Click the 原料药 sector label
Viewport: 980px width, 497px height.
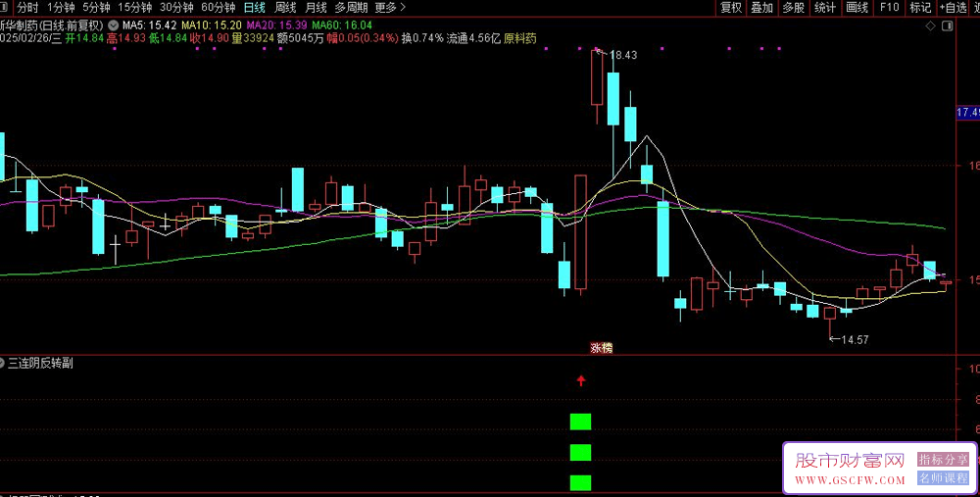click(520, 39)
